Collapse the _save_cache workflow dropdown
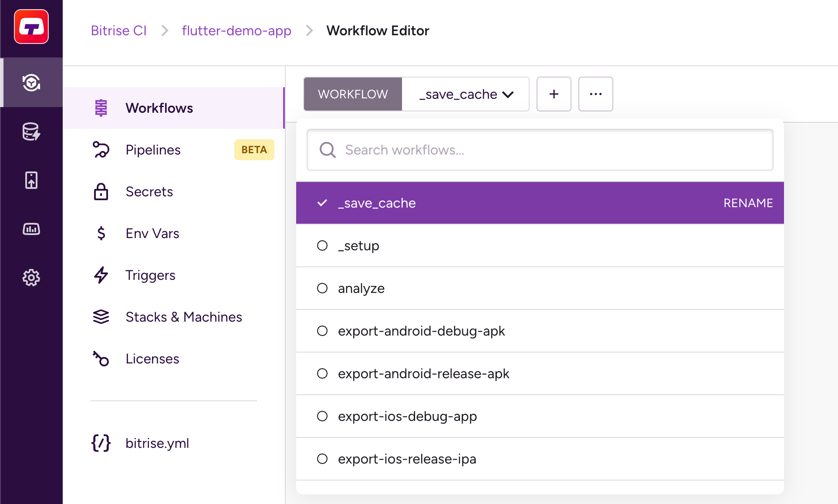838x504 pixels. [x=465, y=94]
